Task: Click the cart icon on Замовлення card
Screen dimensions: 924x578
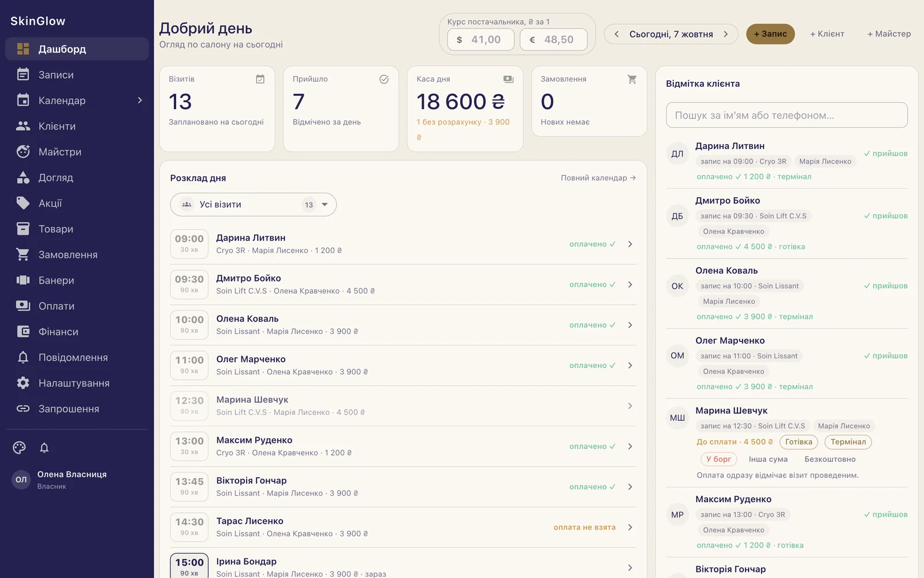Action: [x=632, y=79]
